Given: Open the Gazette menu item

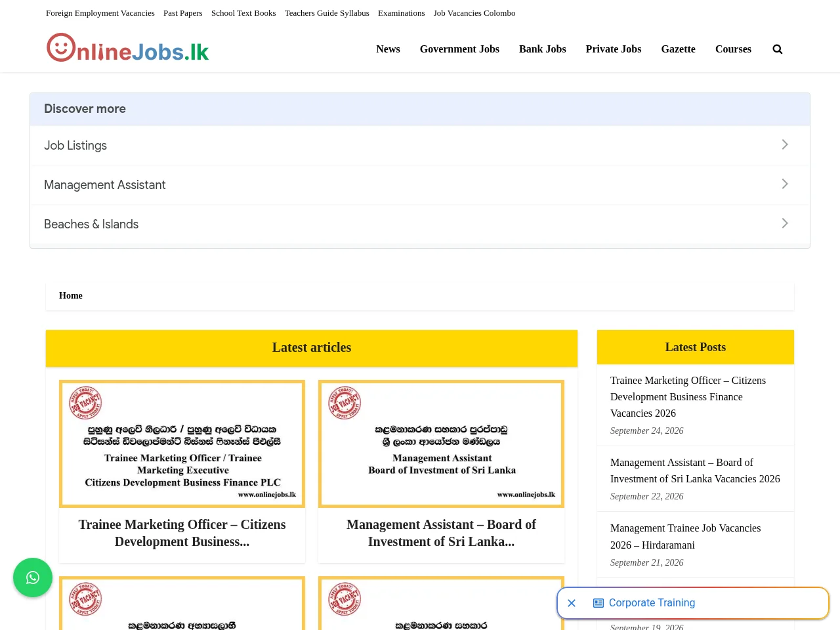Looking at the screenshot, I should coord(679,49).
